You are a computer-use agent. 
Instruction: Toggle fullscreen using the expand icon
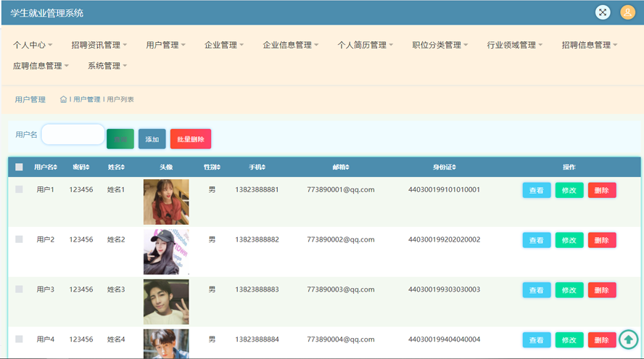tap(603, 12)
